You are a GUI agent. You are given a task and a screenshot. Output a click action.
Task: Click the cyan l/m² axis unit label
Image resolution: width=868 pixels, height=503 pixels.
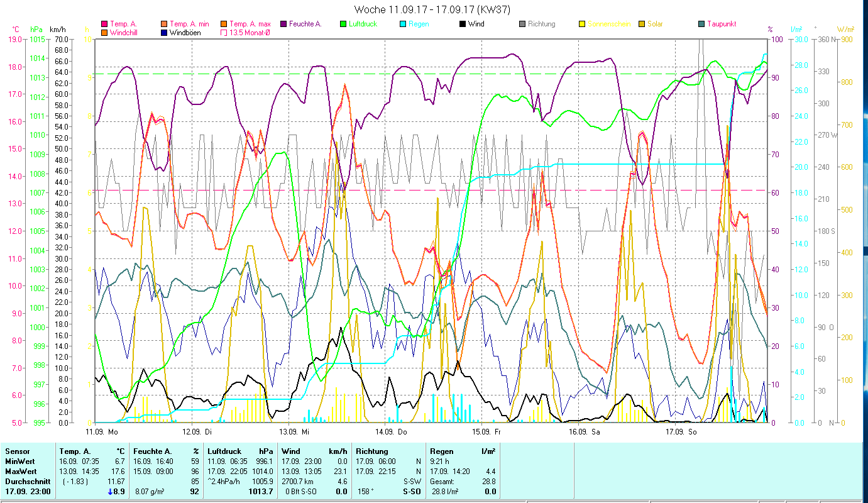click(x=796, y=30)
